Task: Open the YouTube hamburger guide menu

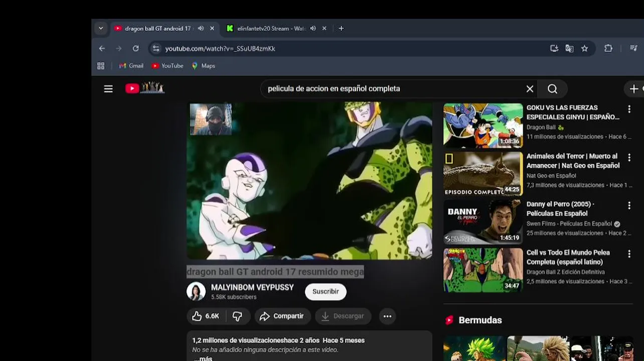Action: tap(108, 89)
